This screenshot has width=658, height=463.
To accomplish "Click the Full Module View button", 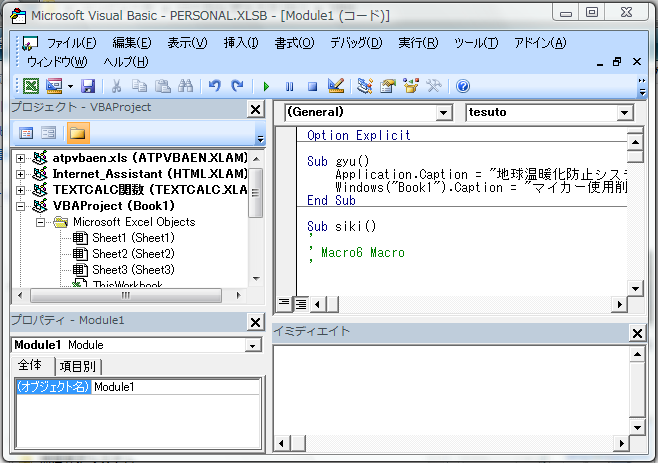I will point(301,303).
